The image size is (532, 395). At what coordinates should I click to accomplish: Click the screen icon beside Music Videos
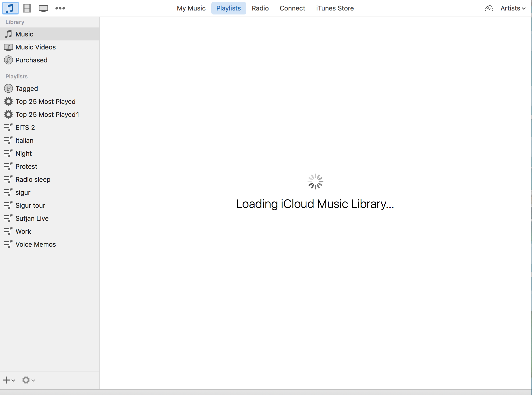[x=8, y=47]
